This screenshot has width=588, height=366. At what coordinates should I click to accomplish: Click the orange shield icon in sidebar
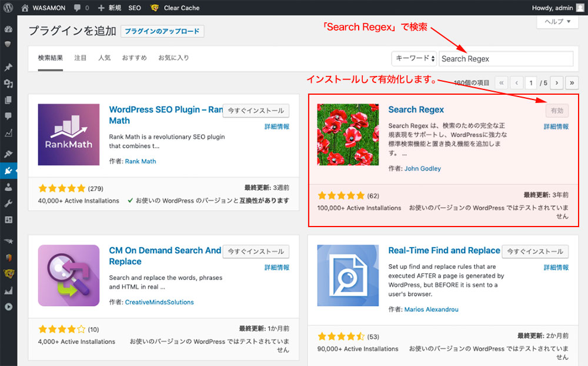8,258
